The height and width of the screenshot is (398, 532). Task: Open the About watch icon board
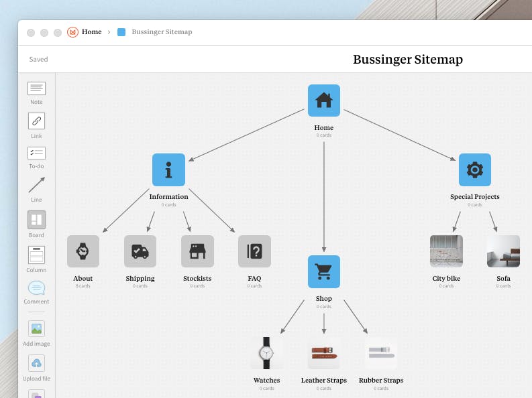83,251
